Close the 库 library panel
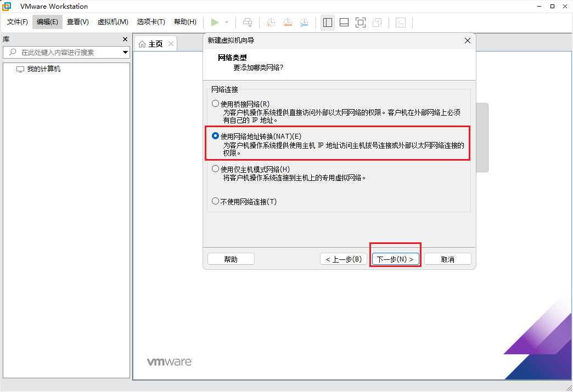 coord(125,39)
